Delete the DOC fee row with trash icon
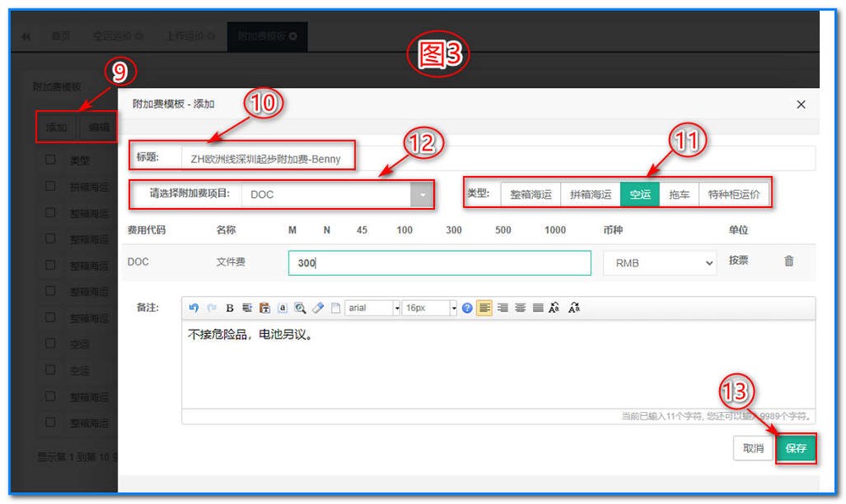This screenshot has height=504, width=846. pyautogui.click(x=788, y=261)
